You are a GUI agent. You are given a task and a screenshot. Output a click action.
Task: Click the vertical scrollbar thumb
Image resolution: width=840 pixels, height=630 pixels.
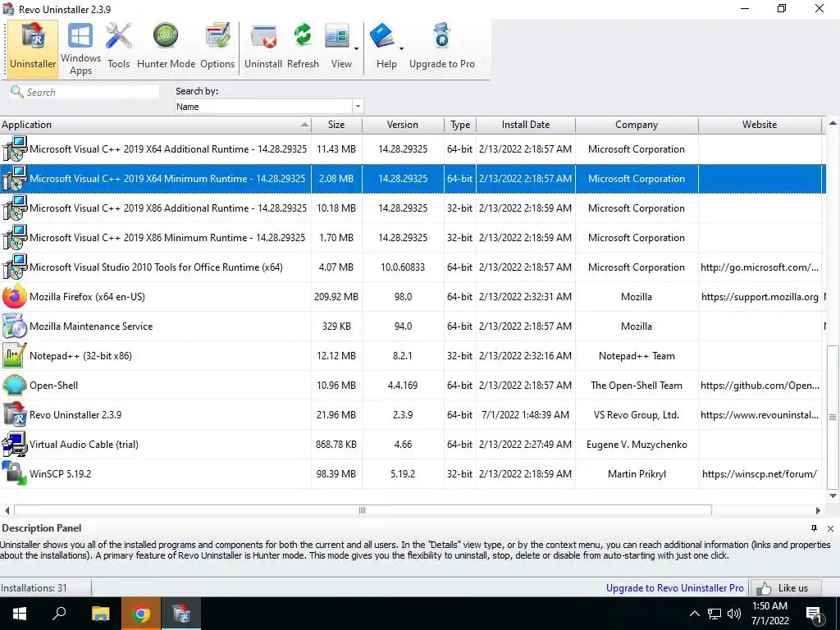point(833,417)
